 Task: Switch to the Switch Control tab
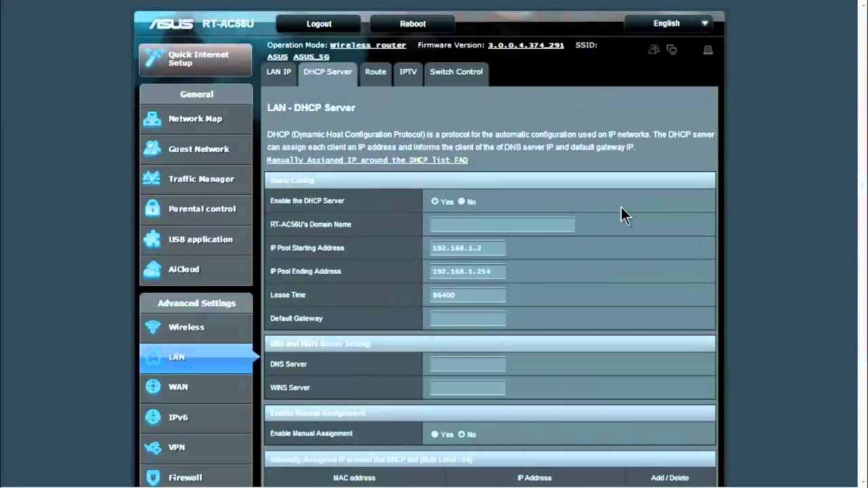point(456,73)
